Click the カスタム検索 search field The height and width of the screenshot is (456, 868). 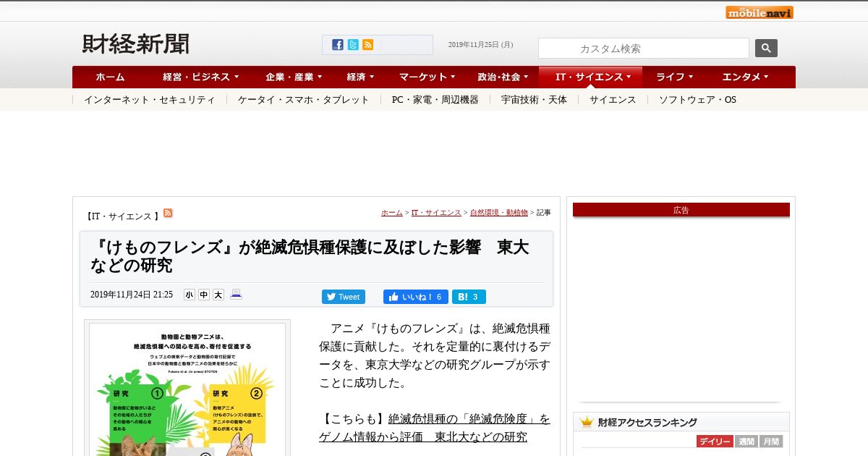coord(644,48)
